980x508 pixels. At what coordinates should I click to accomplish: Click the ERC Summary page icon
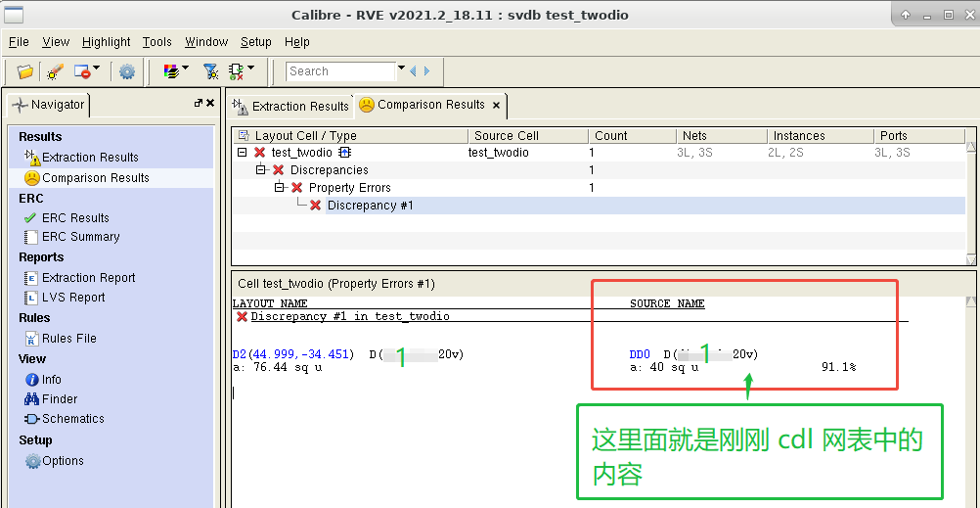pos(30,237)
